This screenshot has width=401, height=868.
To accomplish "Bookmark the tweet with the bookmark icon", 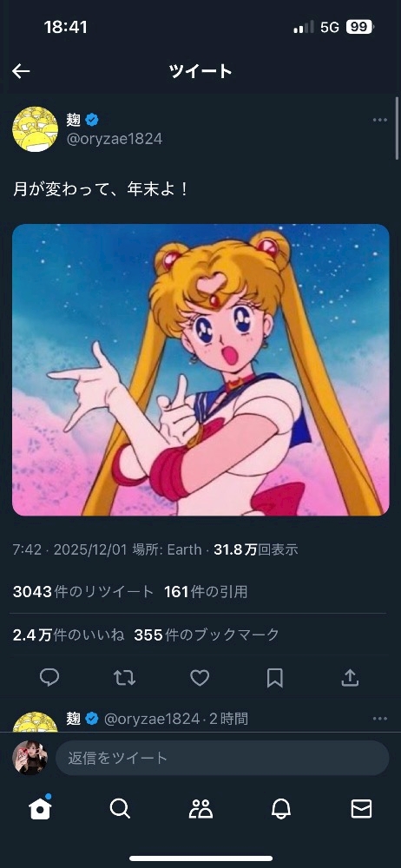I will coord(275,678).
